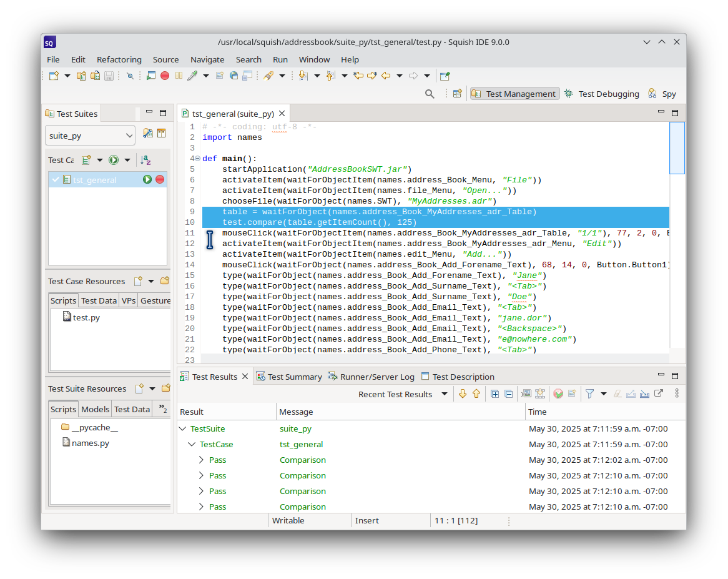
Task: Click the red Record button in main toolbar
Action: (x=165, y=76)
